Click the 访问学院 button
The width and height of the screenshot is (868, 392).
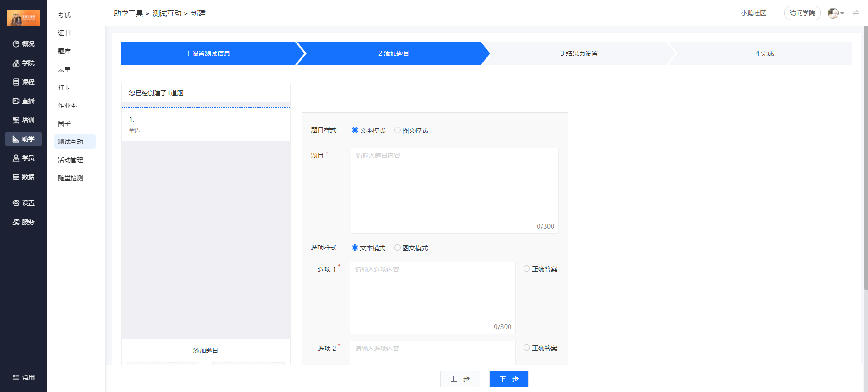802,13
